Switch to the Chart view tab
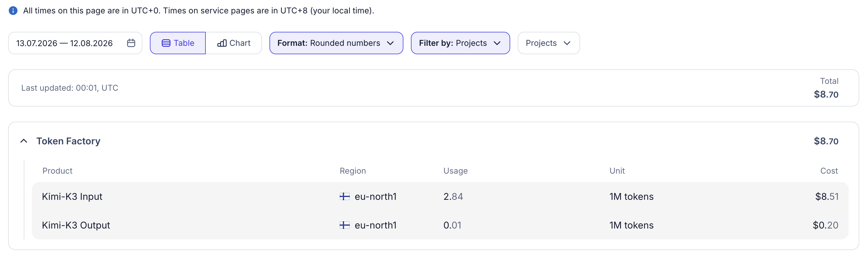 coord(234,43)
